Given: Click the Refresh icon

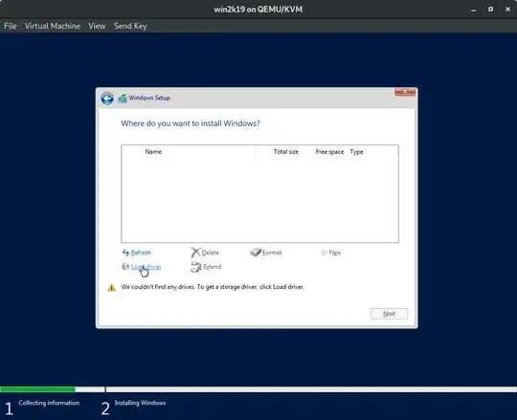Looking at the screenshot, I should [x=125, y=253].
